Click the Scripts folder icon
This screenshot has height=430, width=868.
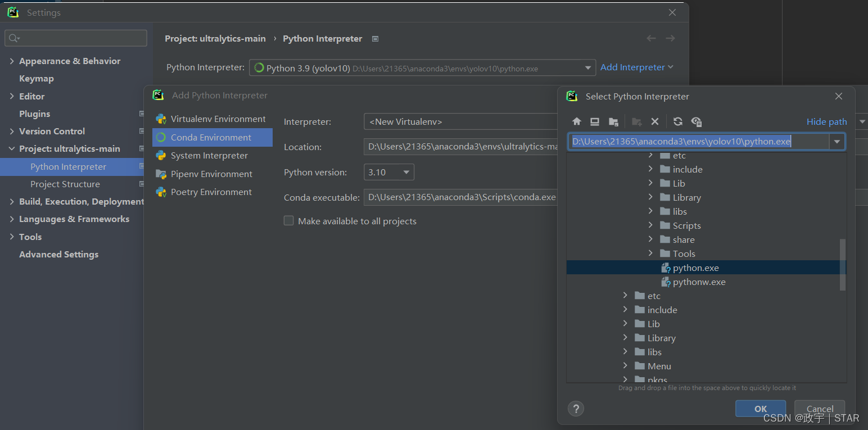(x=665, y=225)
